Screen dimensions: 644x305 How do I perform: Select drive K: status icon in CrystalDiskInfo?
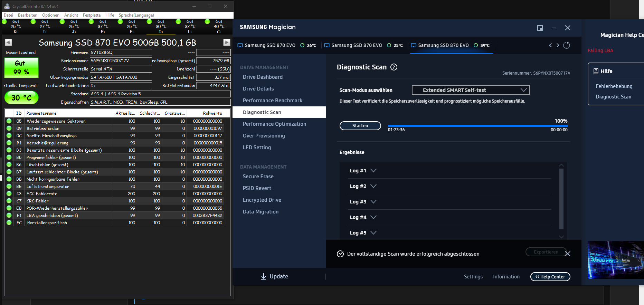[x=4, y=21]
